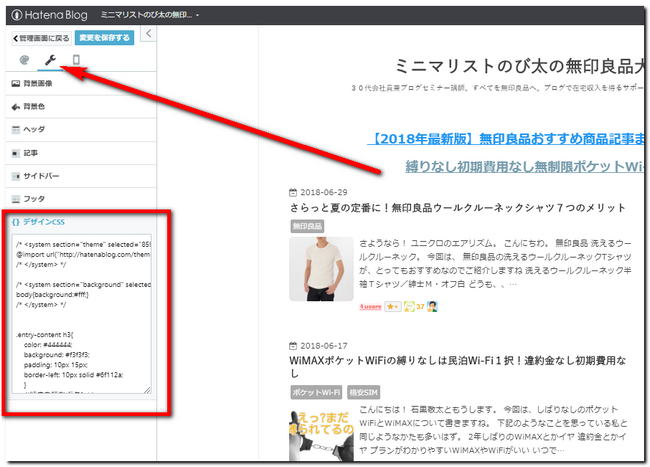Select the body{background:#fff;} CSS line
Viewport: 650px width, 467px height.
pyautogui.click(x=52, y=295)
